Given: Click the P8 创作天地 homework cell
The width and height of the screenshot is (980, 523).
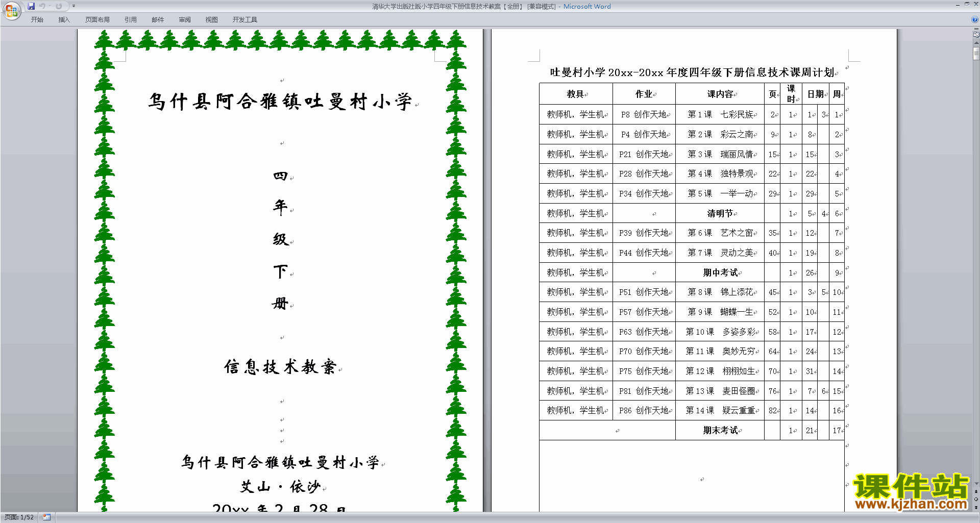Looking at the screenshot, I should [644, 115].
